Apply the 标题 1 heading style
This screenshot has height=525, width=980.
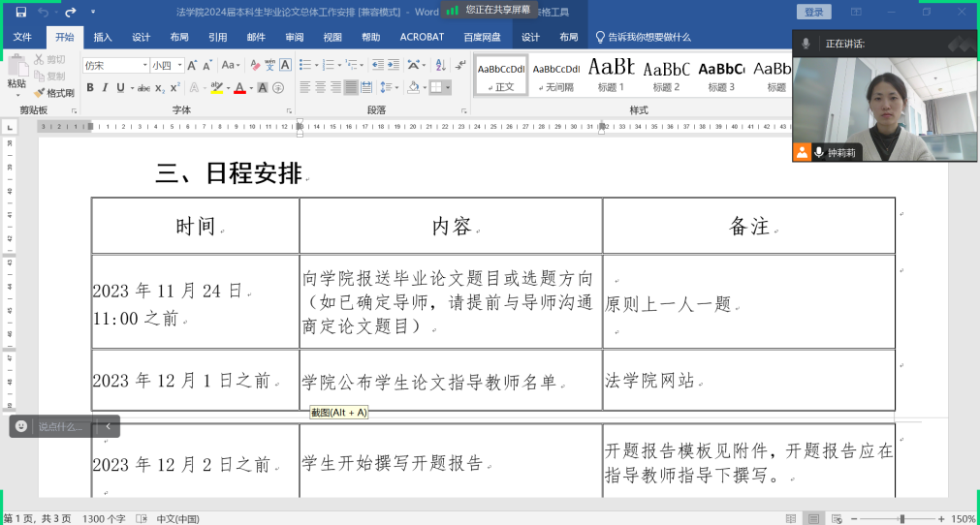click(x=611, y=74)
